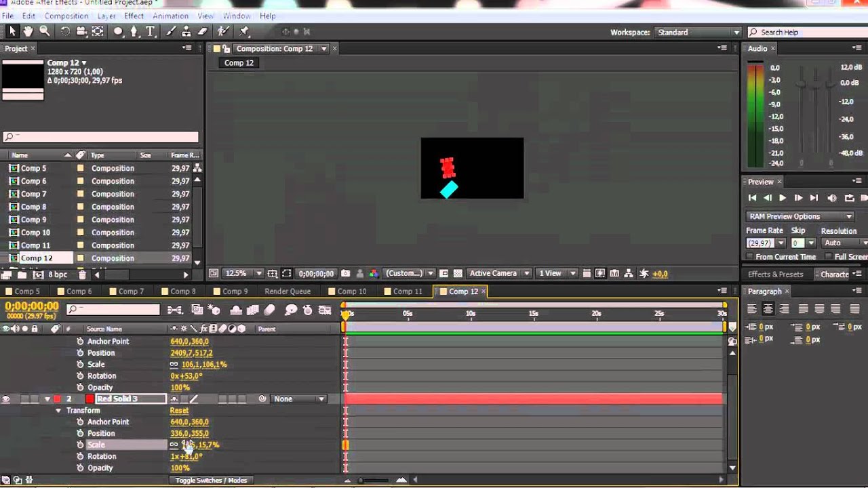Select the Rotation tool
868x488 pixels.
click(65, 31)
